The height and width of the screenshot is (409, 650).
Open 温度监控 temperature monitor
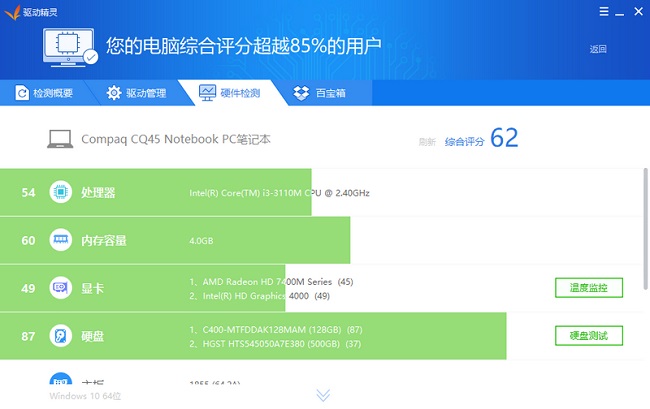589,288
